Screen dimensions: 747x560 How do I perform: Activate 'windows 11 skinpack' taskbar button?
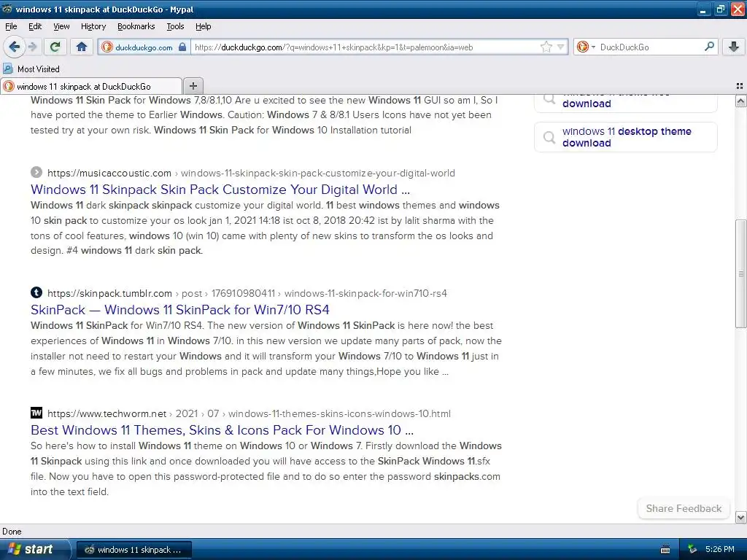click(x=134, y=550)
